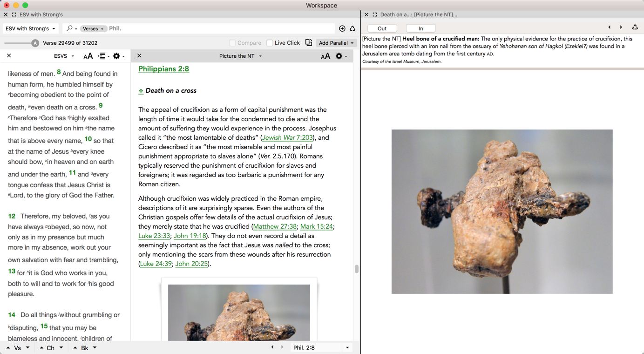Open the Luke 24:39 reference link
The image size is (644, 354).
tap(156, 264)
